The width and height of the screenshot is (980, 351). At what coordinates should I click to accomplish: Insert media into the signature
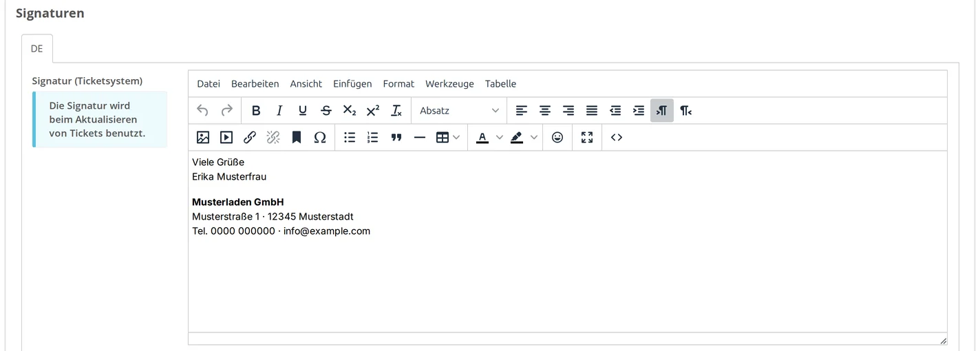click(226, 137)
